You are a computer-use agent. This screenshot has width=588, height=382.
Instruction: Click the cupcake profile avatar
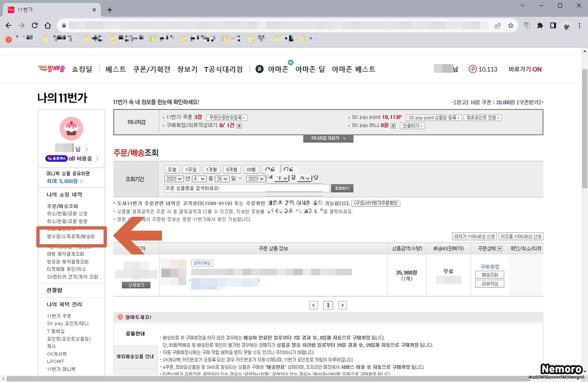point(71,128)
